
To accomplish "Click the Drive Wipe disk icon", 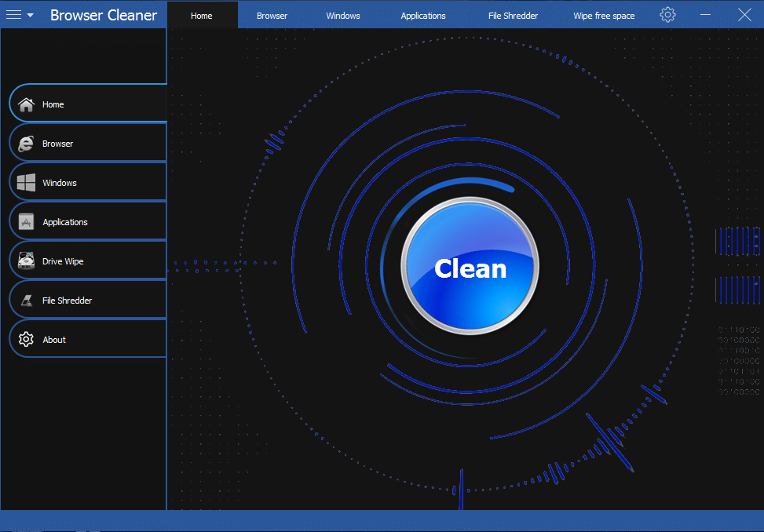I will point(27,261).
